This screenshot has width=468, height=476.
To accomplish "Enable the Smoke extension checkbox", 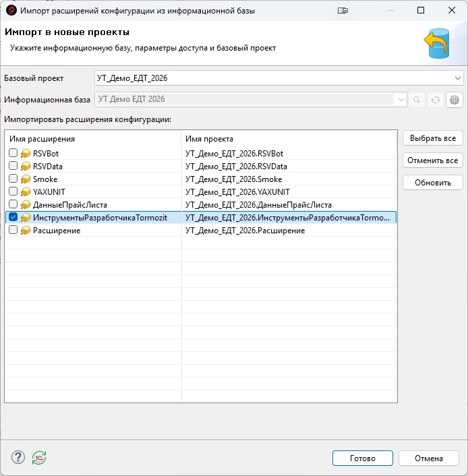I will pos(13,178).
